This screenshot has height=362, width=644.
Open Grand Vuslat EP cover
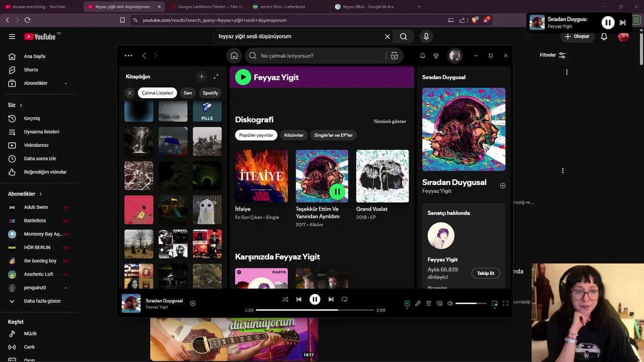(x=382, y=176)
